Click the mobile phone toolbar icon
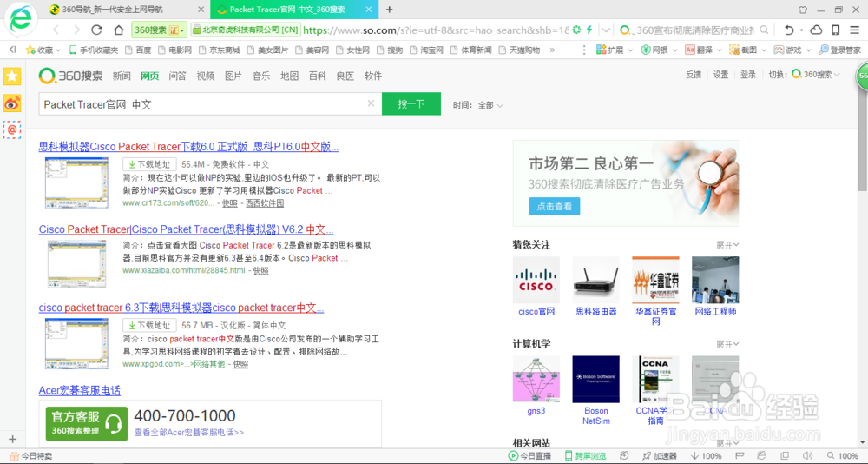 point(835,30)
